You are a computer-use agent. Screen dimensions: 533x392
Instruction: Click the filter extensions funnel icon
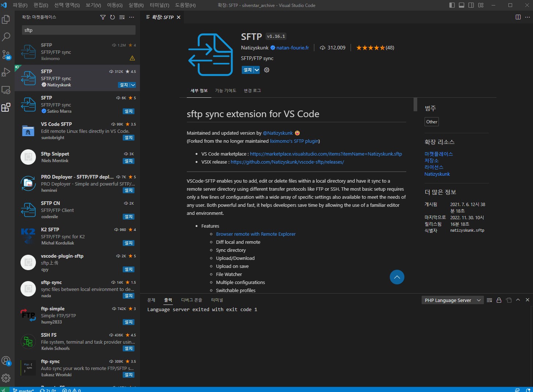coord(103,17)
